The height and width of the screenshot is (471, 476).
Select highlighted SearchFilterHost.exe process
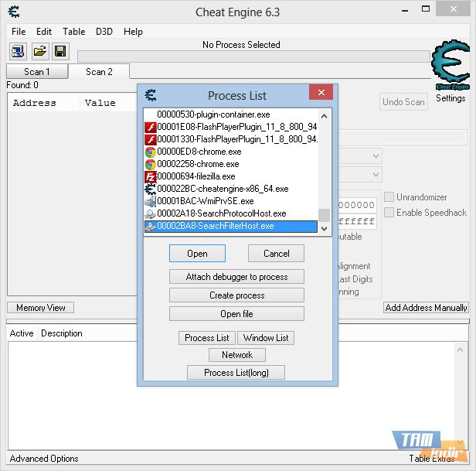pyautogui.click(x=231, y=226)
